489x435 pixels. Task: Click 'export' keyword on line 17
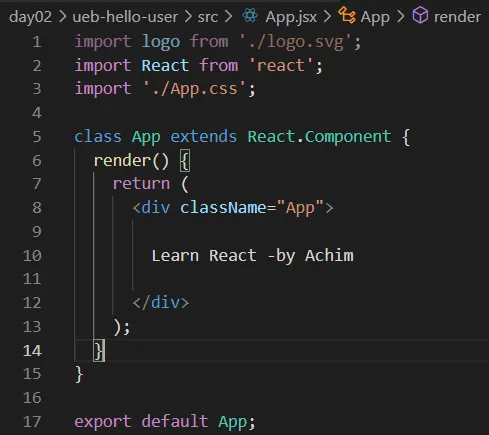103,422
